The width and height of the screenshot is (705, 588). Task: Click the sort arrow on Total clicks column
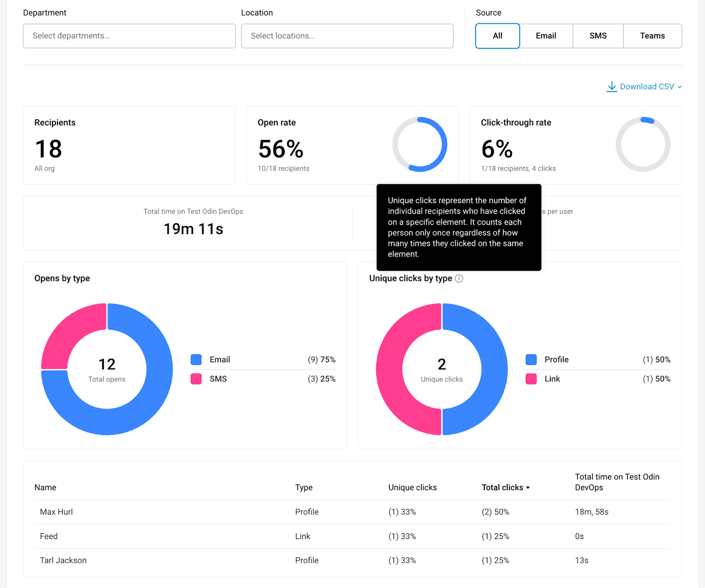[527, 488]
